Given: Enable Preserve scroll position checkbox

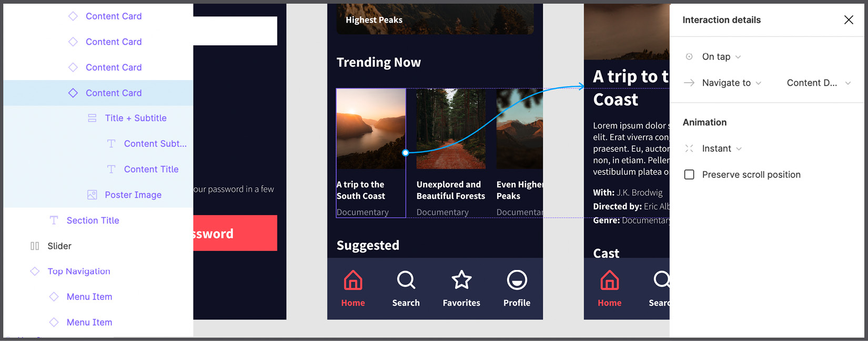Looking at the screenshot, I should coord(689,175).
